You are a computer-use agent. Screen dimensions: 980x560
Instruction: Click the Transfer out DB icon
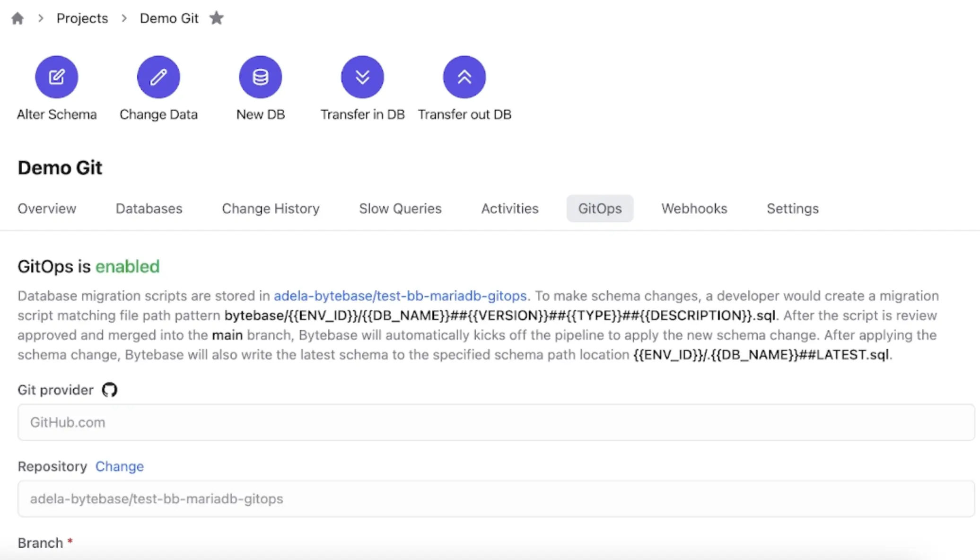click(x=464, y=77)
